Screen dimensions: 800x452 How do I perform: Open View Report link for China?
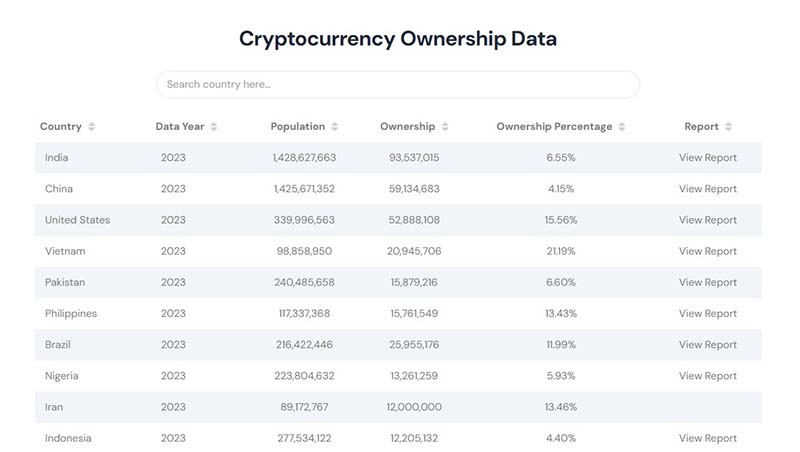(x=707, y=189)
